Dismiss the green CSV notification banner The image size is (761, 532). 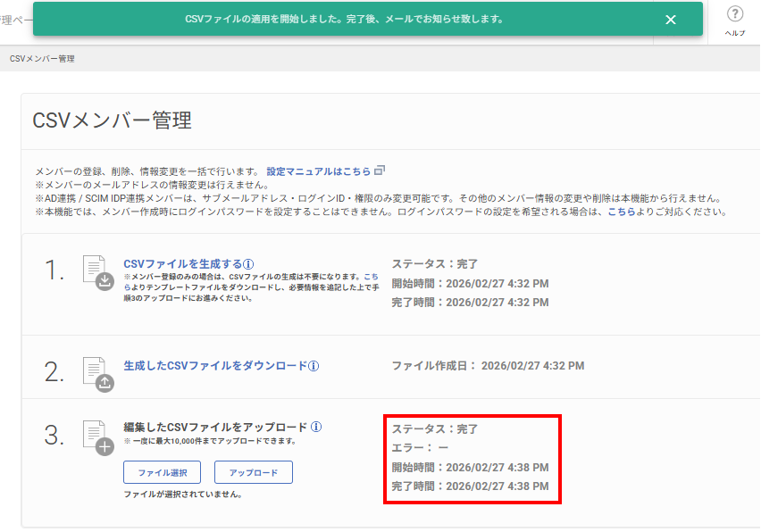point(670,20)
